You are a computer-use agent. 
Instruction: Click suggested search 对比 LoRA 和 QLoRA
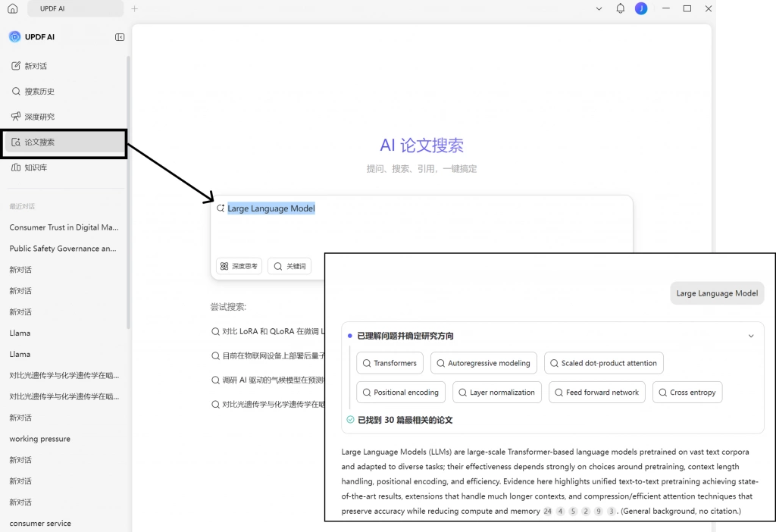[x=268, y=332]
